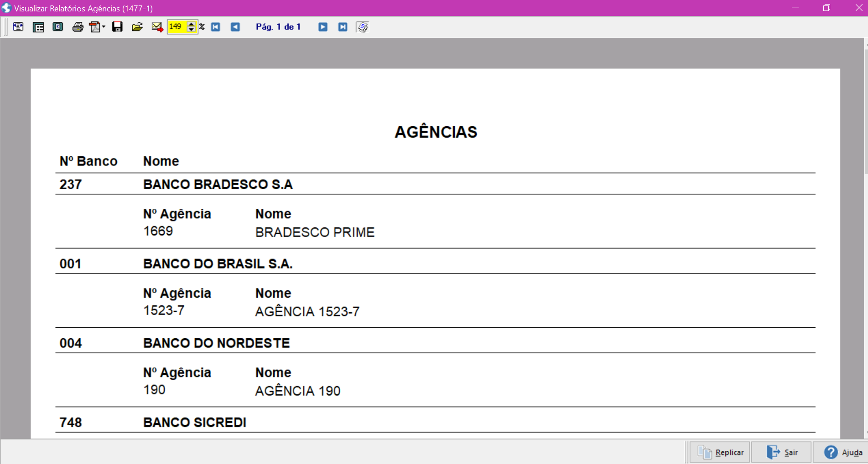Click bank number 004
Viewport: 868px width, 464px height.
click(71, 343)
